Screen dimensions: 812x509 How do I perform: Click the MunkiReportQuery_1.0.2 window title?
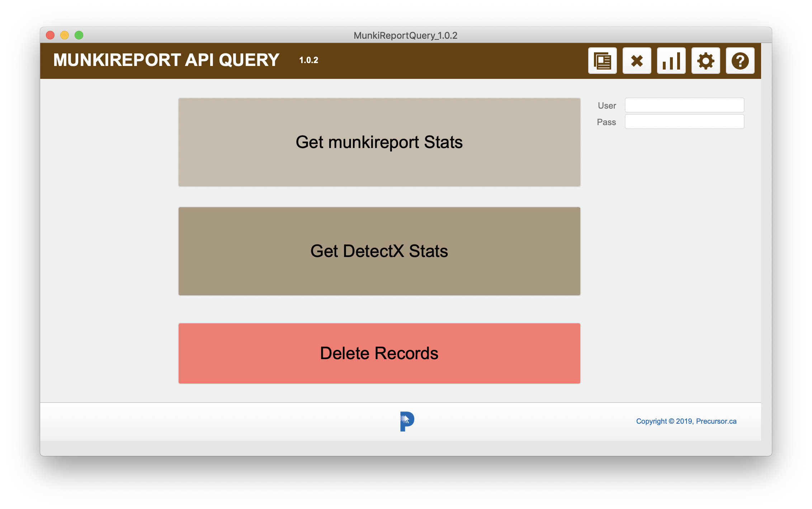coord(406,35)
